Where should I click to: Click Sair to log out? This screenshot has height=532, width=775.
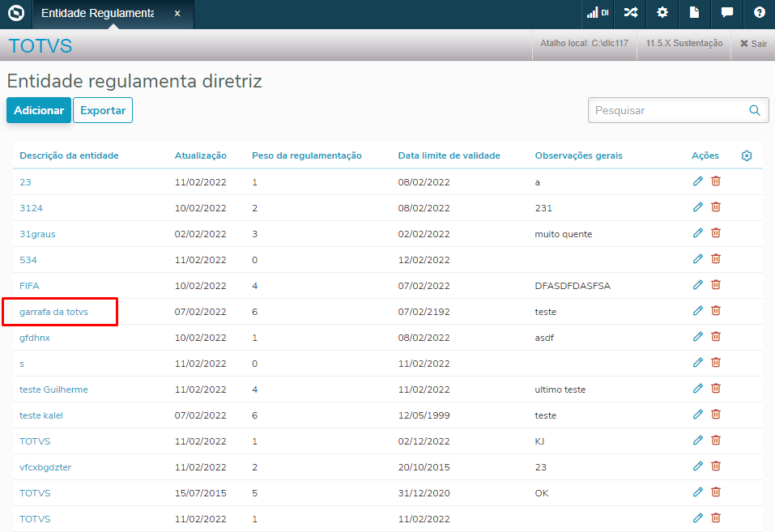click(x=753, y=44)
